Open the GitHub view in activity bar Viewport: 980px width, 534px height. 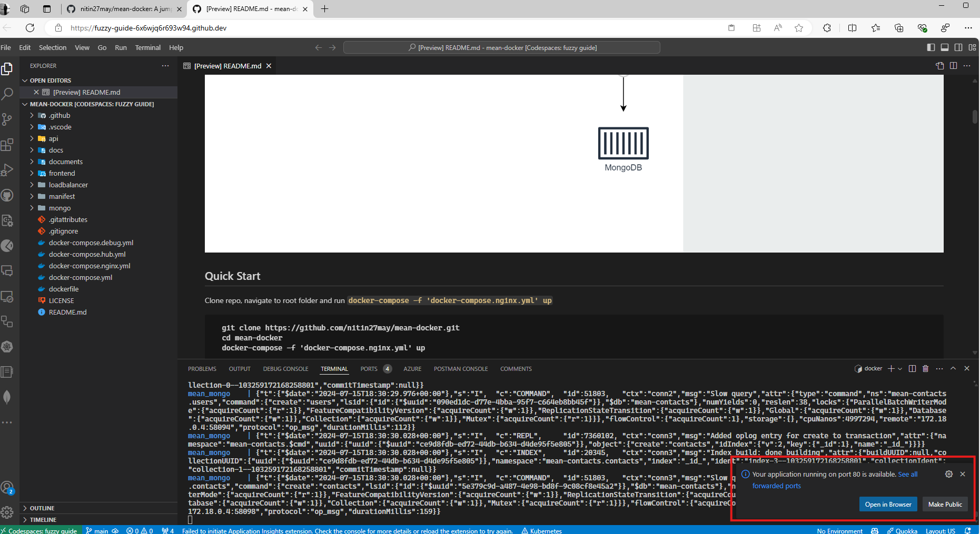tap(7, 195)
